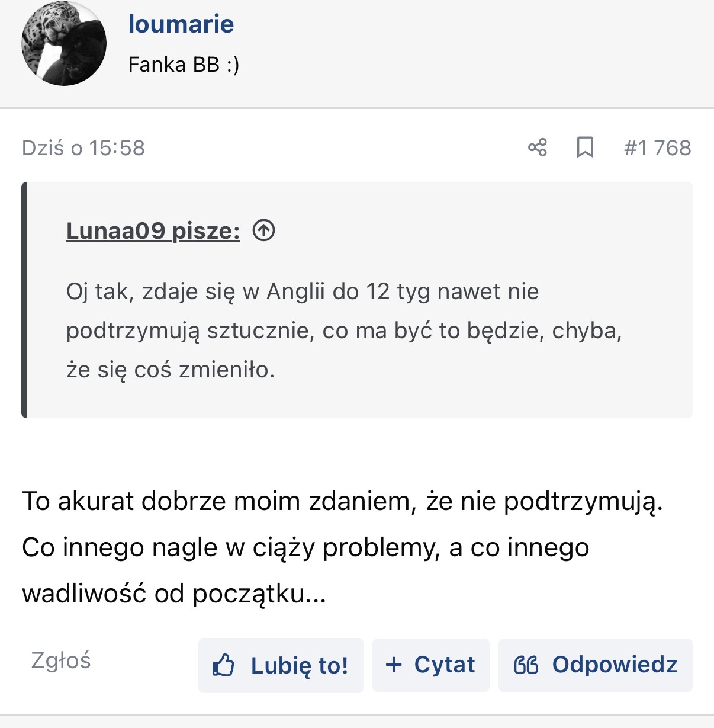This screenshot has width=714, height=728.
Task: Click the plus icon next to Cytat
Action: [394, 665]
